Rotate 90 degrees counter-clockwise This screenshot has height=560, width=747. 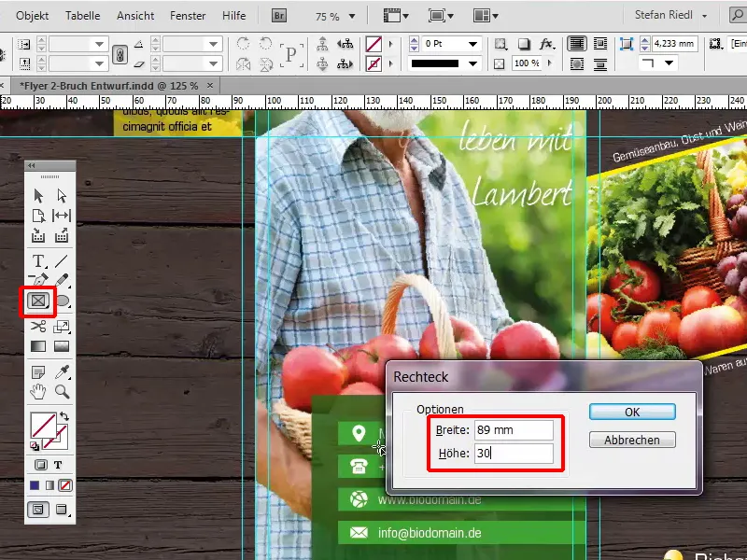[x=265, y=44]
